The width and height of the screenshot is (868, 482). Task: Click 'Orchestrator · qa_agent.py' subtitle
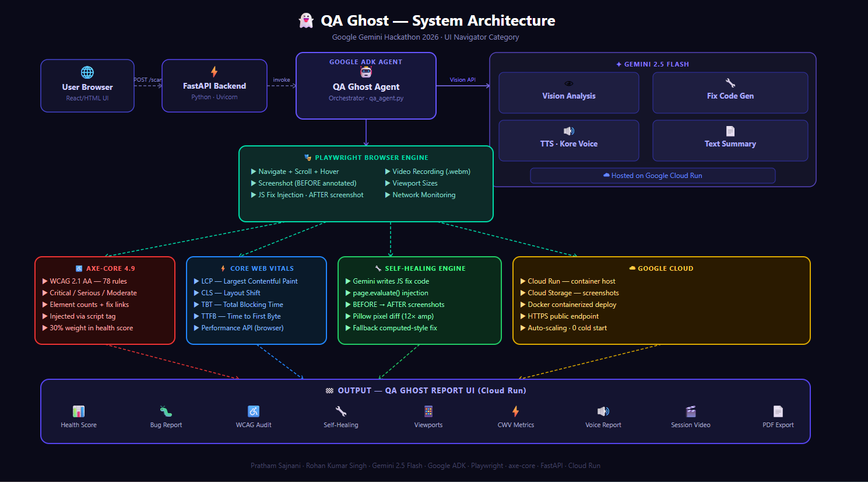(366, 98)
